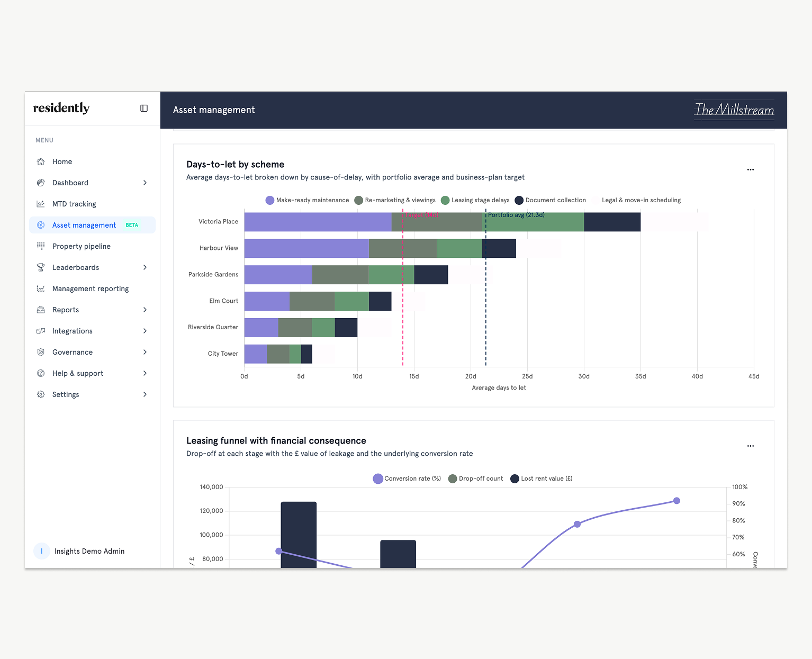The height and width of the screenshot is (659, 812).
Task: Toggle Conversion rate (%) legend series
Action: tap(407, 479)
